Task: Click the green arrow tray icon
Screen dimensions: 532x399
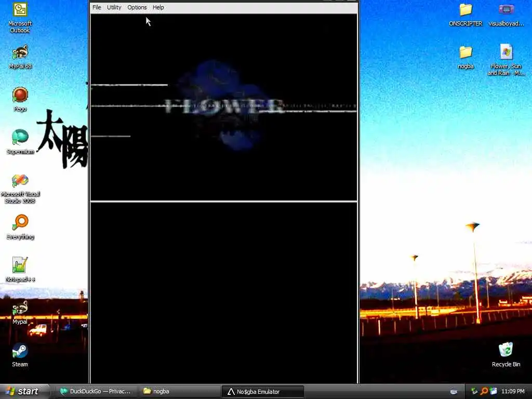Action: tap(474, 391)
